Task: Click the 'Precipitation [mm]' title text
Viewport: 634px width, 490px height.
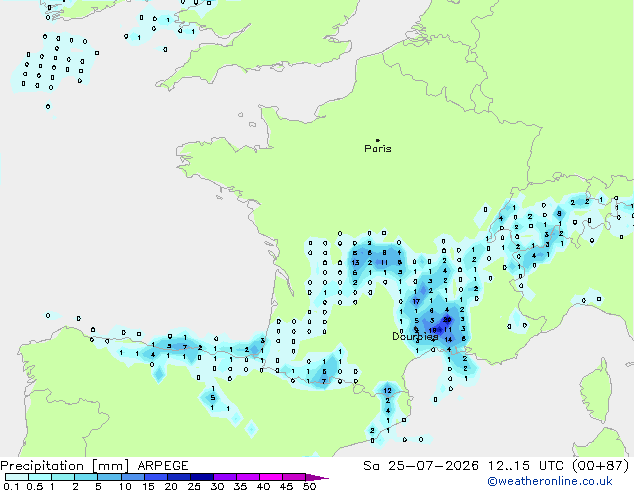Action: [65, 466]
